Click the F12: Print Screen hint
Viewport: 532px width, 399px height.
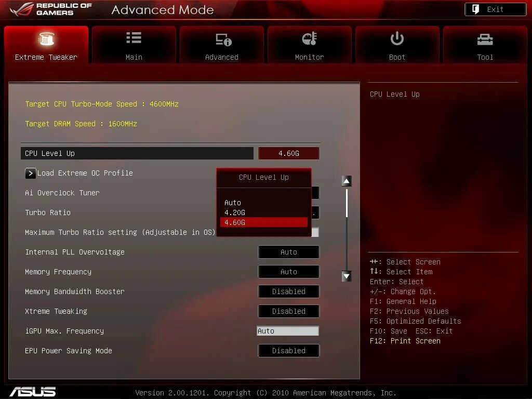(x=405, y=341)
